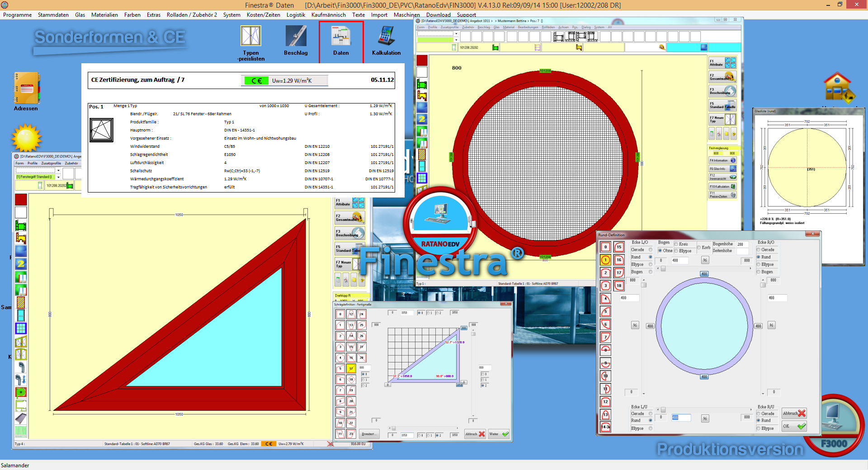The width and height of the screenshot is (868, 470).
Task: Set Ecke L/O to Bogen
Action: pos(651,272)
